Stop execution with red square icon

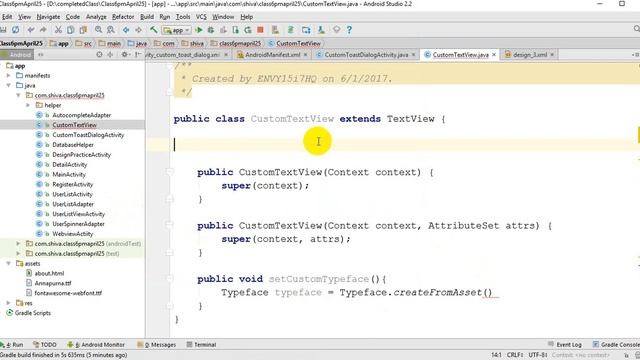260,30
